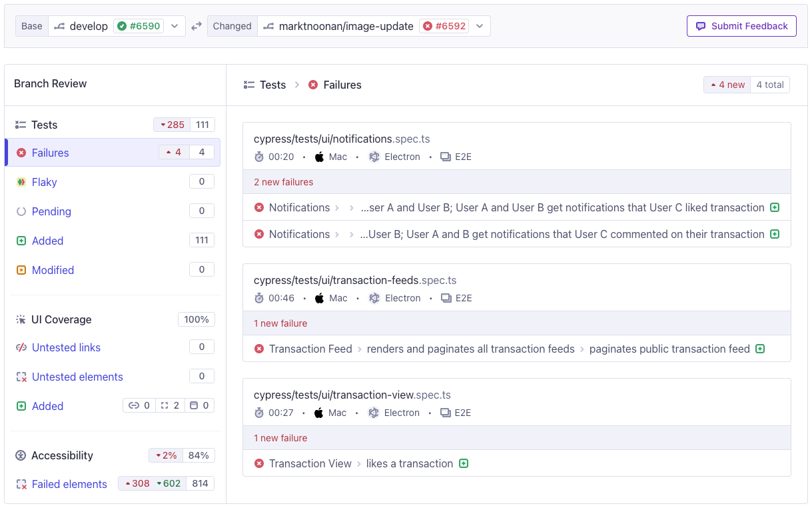
Task: Toggle the '4 new' failures filter
Action: (x=727, y=85)
